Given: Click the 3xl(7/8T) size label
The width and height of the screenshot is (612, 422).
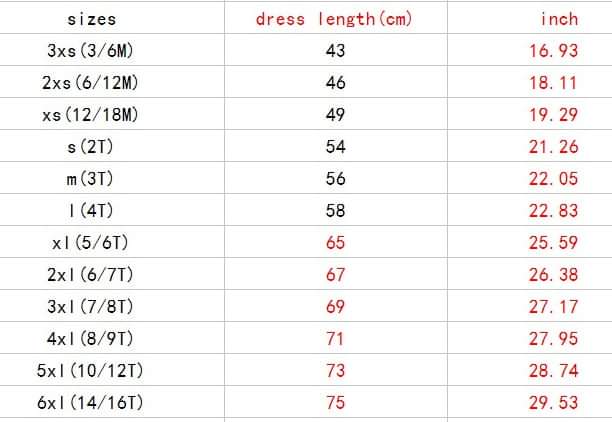Looking at the screenshot, I should coord(92,306).
